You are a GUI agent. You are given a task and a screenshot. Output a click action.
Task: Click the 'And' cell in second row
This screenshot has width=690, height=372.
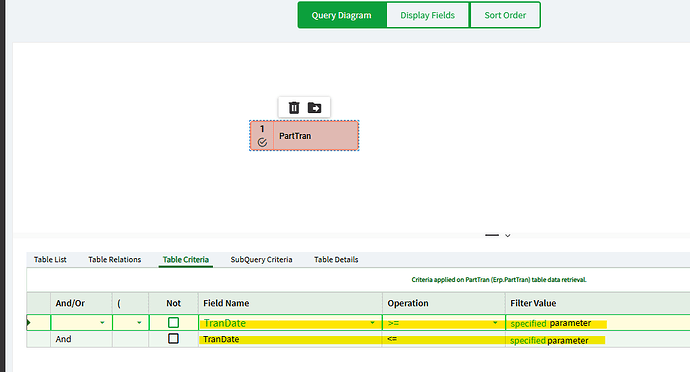pyautogui.click(x=81, y=339)
